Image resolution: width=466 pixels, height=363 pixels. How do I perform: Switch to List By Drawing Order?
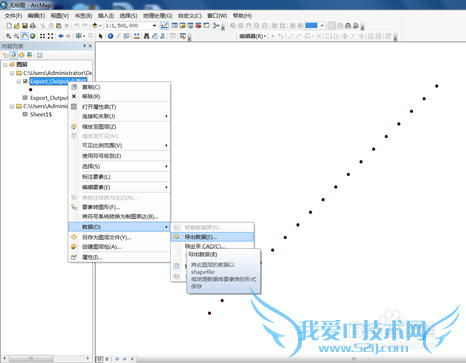pyautogui.click(x=6, y=55)
